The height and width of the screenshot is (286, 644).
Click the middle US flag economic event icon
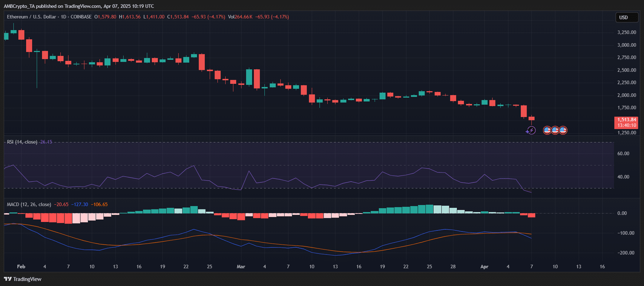click(555, 130)
